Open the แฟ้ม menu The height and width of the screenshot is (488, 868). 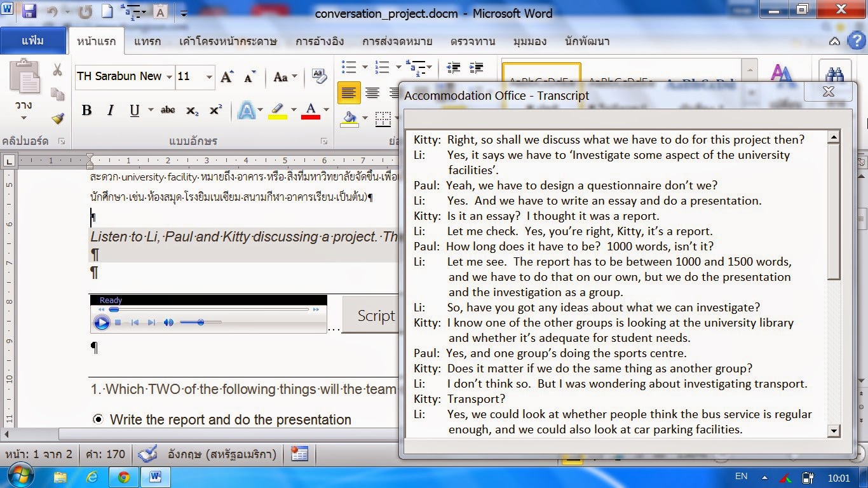pos(32,40)
